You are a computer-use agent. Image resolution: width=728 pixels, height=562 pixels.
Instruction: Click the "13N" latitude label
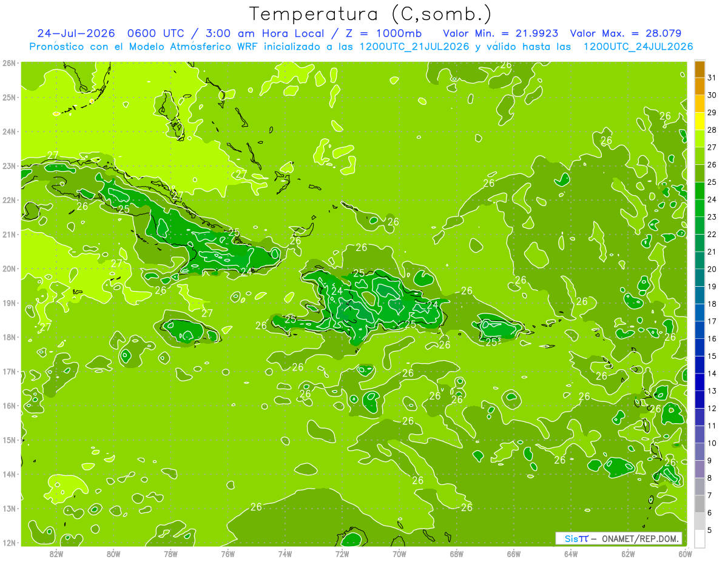(x=9, y=509)
